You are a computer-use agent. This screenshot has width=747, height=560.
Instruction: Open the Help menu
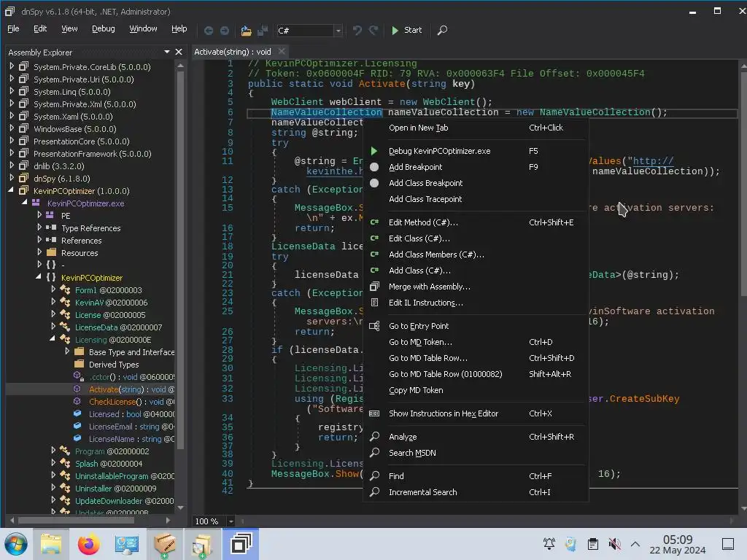[x=179, y=28]
